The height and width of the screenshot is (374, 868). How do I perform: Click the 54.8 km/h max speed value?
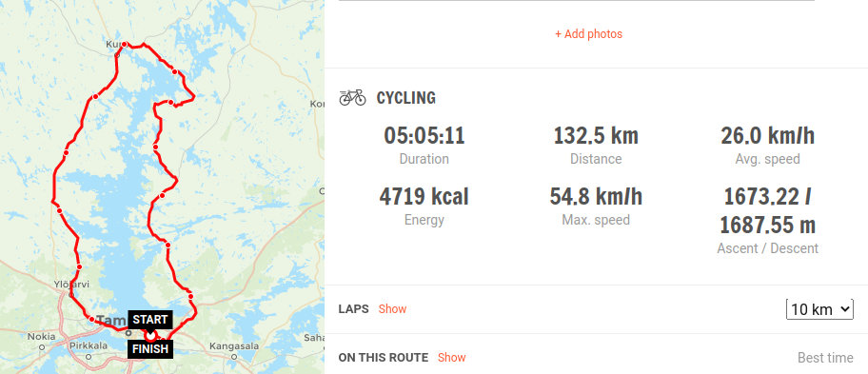(596, 197)
